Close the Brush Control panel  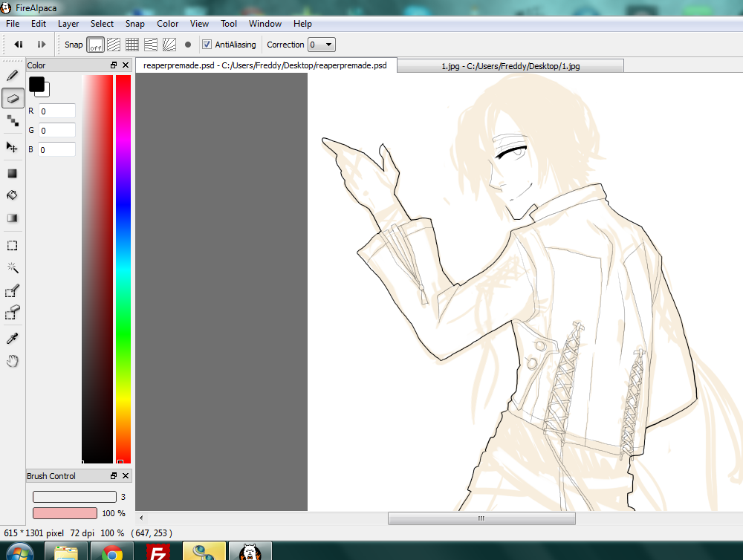click(x=126, y=475)
